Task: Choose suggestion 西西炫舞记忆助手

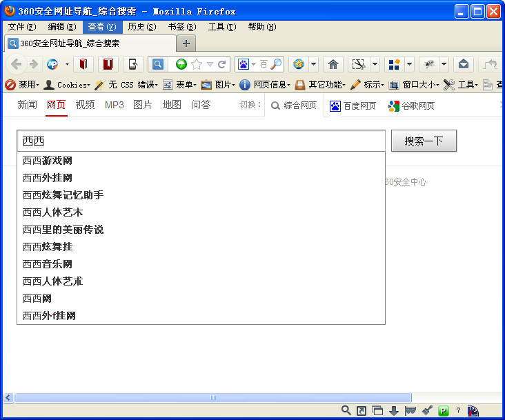Action: pos(201,194)
